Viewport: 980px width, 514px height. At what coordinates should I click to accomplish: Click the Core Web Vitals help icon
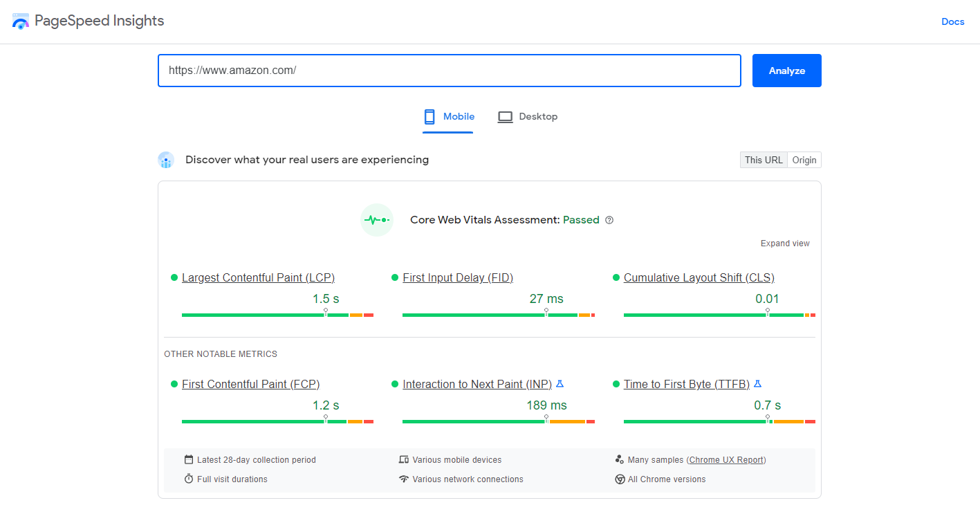[x=609, y=220]
